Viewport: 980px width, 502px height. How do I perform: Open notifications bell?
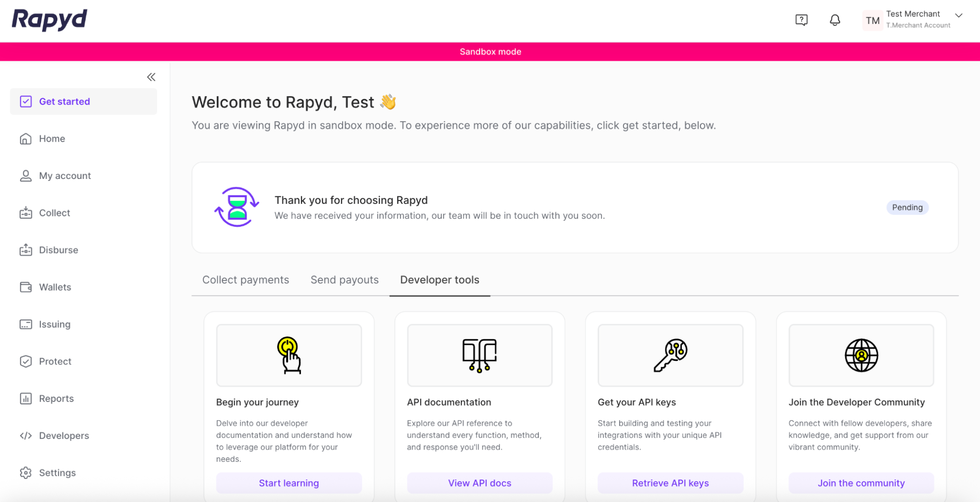pos(834,20)
